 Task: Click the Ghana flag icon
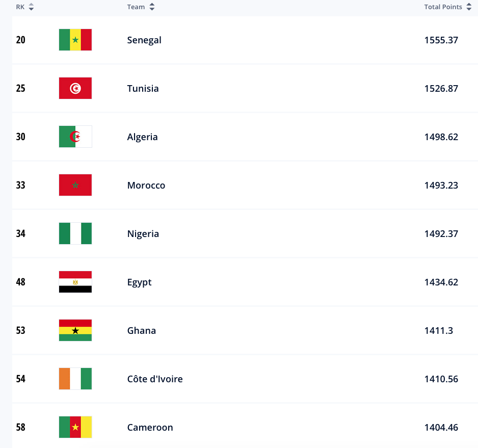(x=75, y=330)
